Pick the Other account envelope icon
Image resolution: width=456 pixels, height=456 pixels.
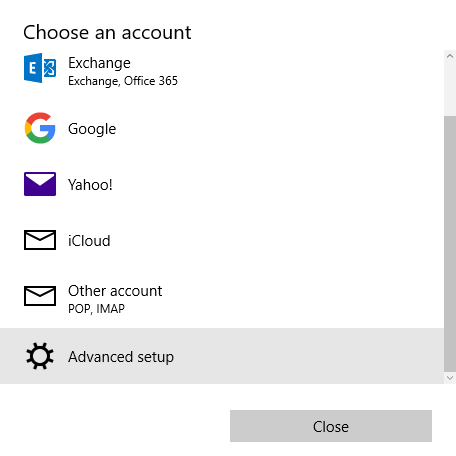pos(40,296)
